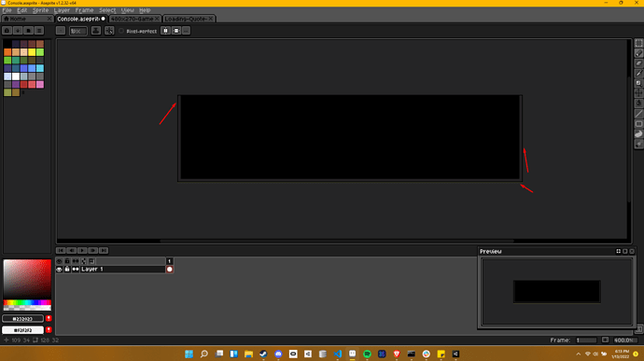Image resolution: width=644 pixels, height=361 pixels.
Task: Jump to the last frame
Action: [x=104, y=251]
